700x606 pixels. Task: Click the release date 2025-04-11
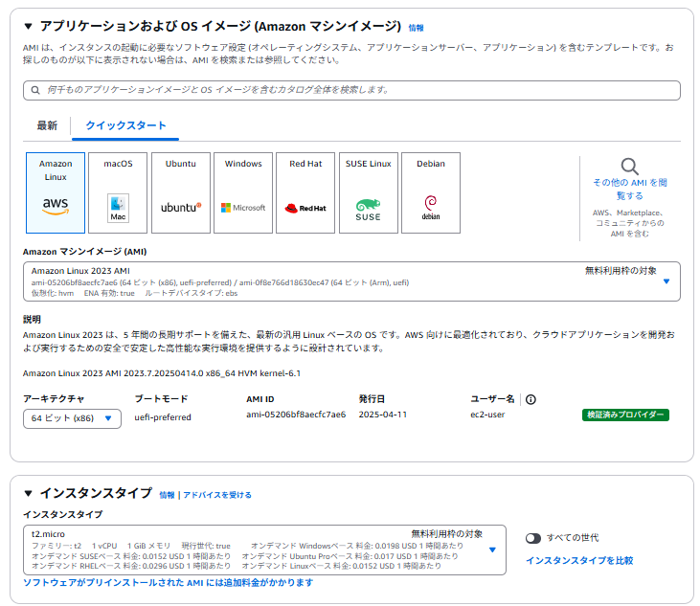tap(383, 415)
